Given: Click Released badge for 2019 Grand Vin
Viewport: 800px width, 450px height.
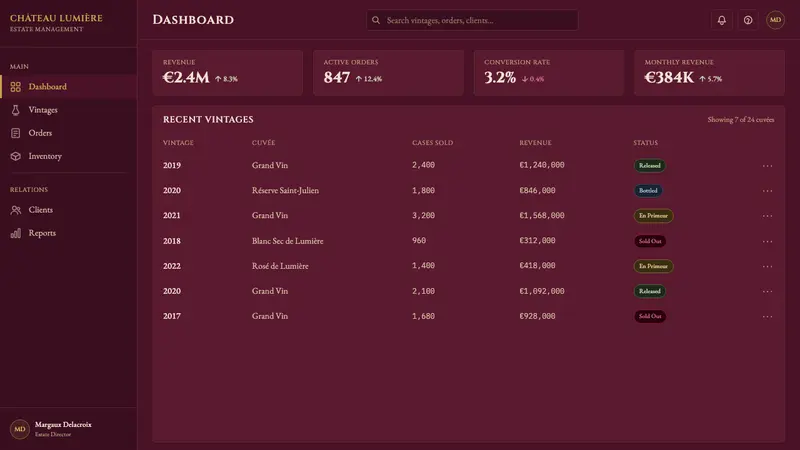Looking at the screenshot, I should tap(649, 165).
